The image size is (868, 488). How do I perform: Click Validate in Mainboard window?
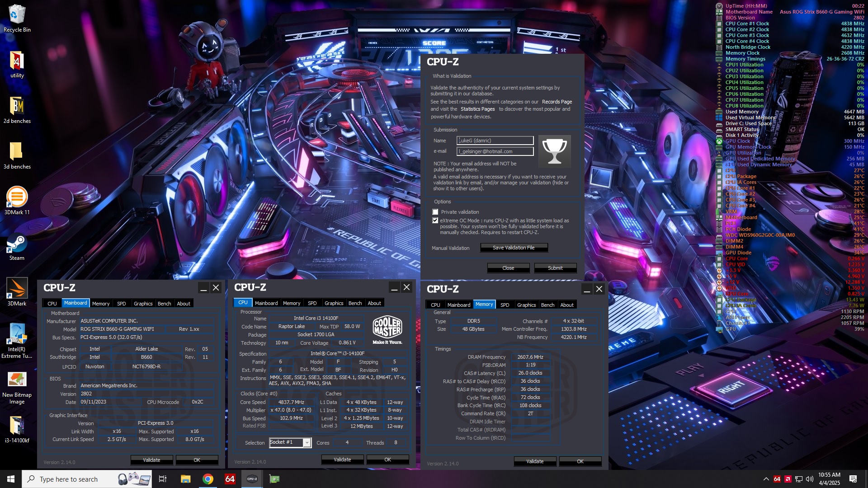coord(151,460)
